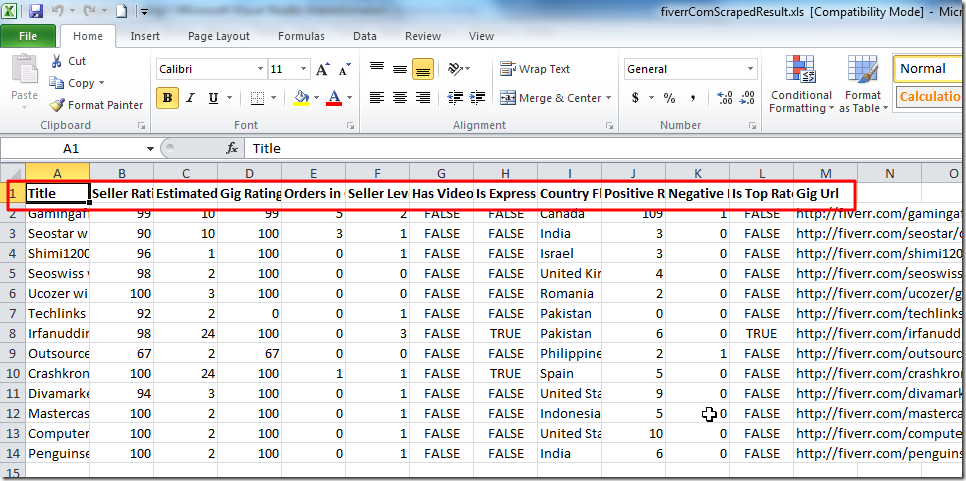Image resolution: width=966 pixels, height=481 pixels.
Task: Click the Align Text Right icon
Action: click(x=423, y=97)
